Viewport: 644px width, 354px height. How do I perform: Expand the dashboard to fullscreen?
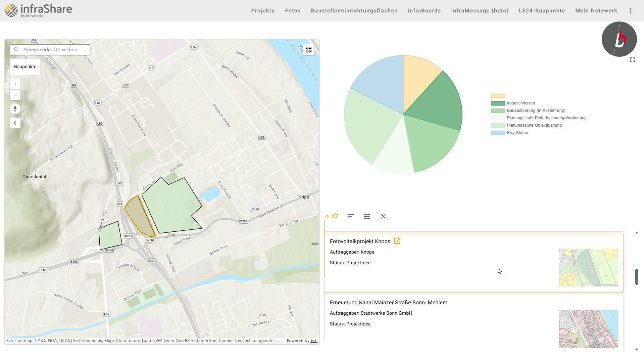click(633, 60)
